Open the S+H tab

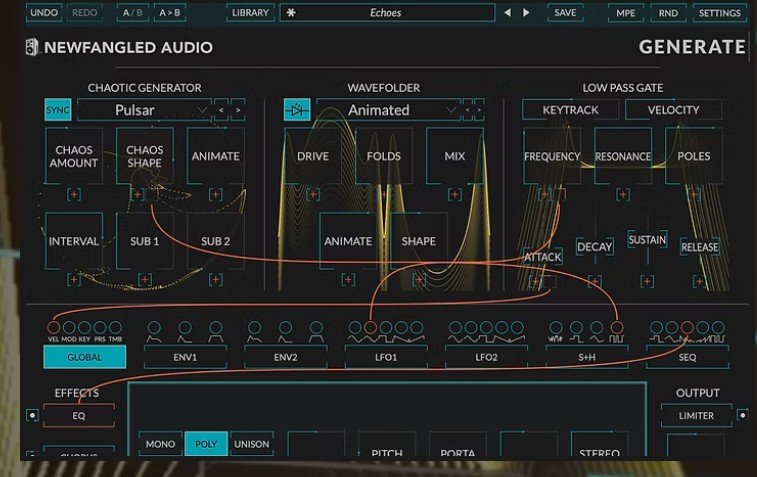coord(587,357)
